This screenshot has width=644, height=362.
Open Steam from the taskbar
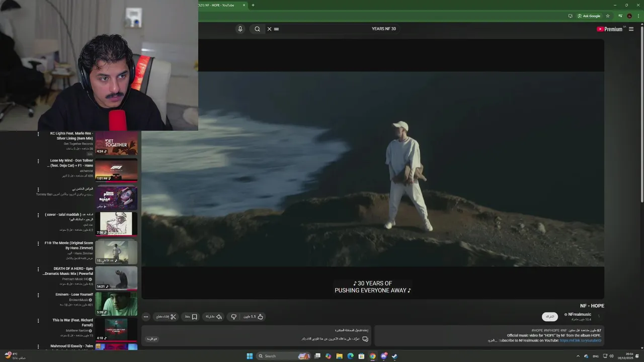pyautogui.click(x=394, y=356)
